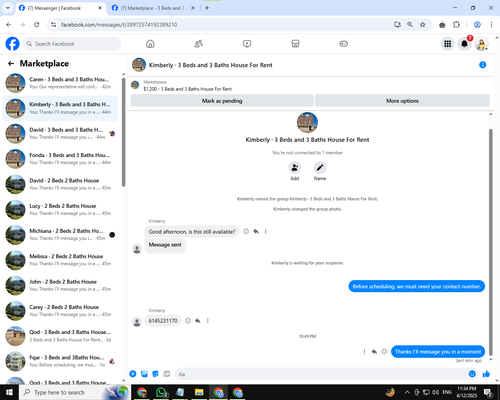The image size is (500, 400).
Task: Open more actions plus icon in composer
Action: coord(133,374)
